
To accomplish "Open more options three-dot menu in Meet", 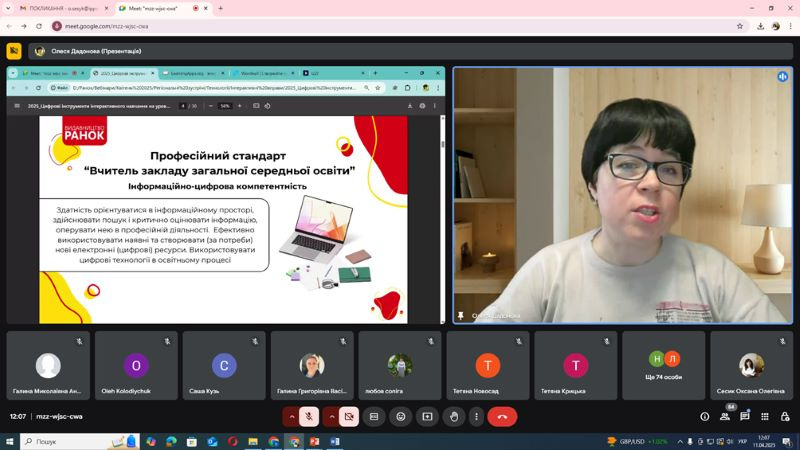I will [x=476, y=417].
